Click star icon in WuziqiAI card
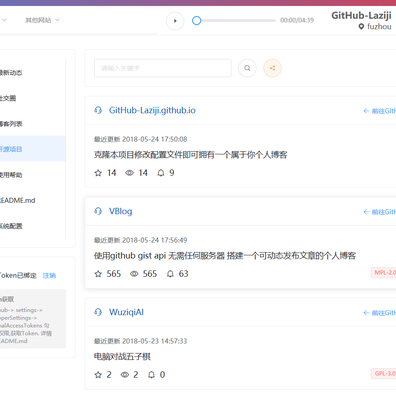Viewport: 396px width, 396px height. pos(98,375)
